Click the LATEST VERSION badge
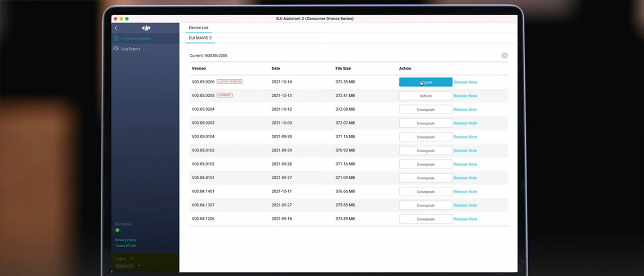The image size is (644, 276). 230,81
